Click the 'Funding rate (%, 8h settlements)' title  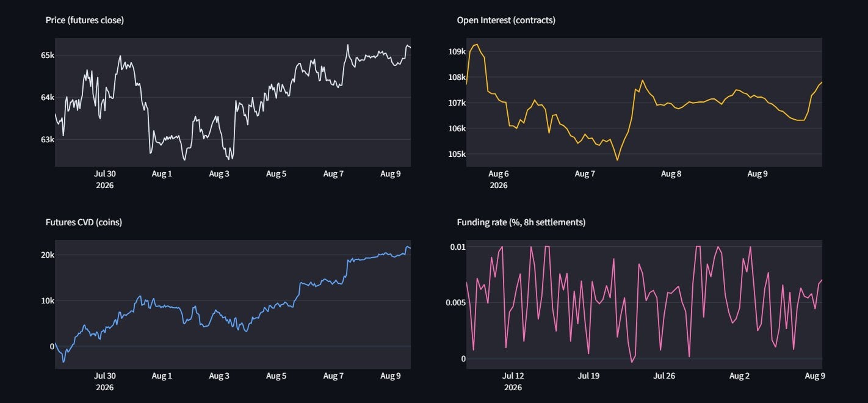pyautogui.click(x=521, y=222)
